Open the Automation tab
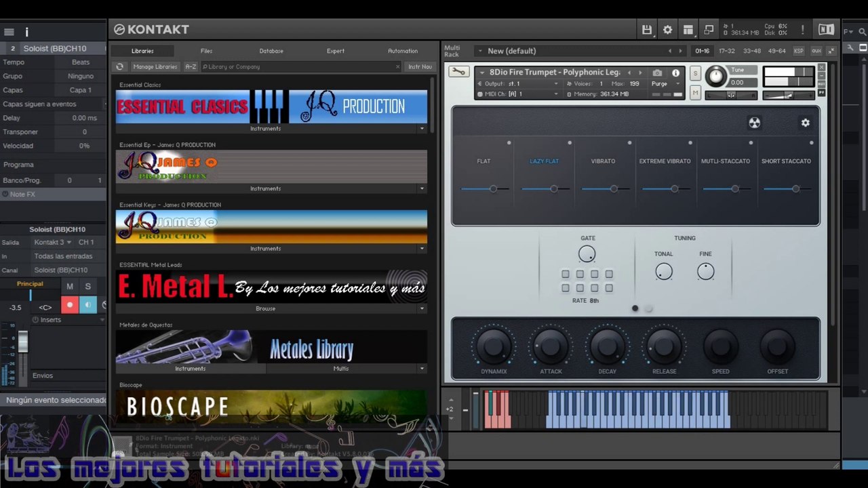Image resolution: width=868 pixels, height=488 pixels. tap(403, 51)
